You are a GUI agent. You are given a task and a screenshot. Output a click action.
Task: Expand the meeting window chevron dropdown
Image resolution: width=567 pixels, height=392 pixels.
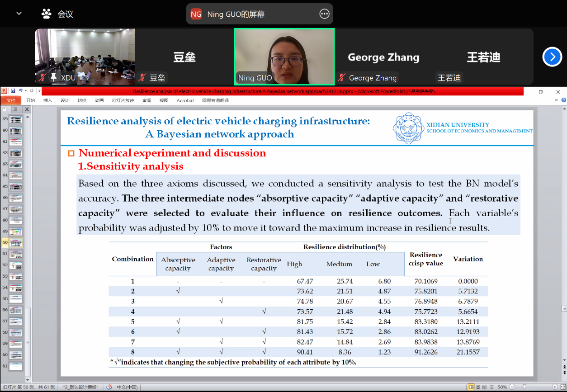pyautogui.click(x=19, y=14)
